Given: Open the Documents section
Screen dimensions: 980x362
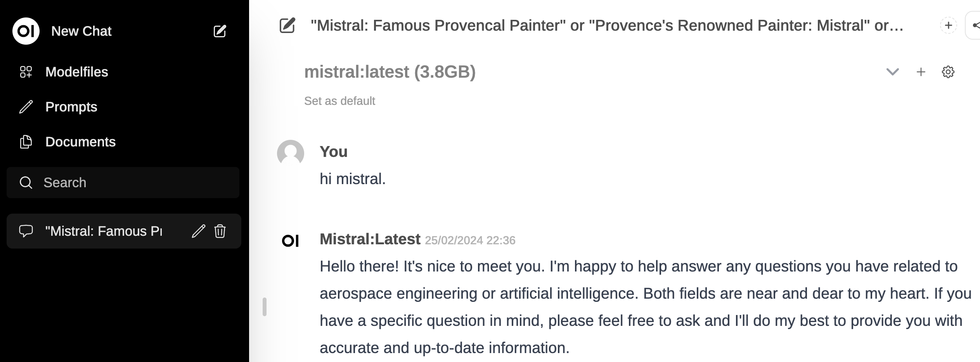Looking at the screenshot, I should coord(80,142).
